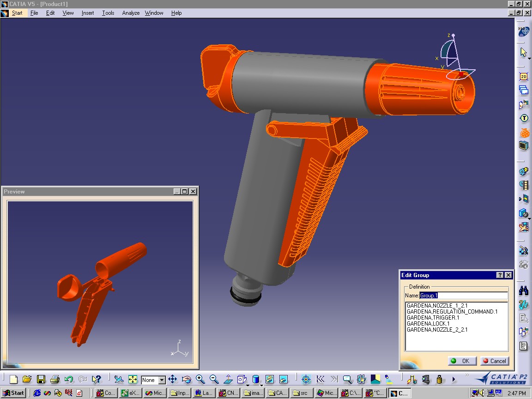Viewport: 532px width, 399px height.
Task: Click the film strip gear icon
Action: click(x=524, y=185)
